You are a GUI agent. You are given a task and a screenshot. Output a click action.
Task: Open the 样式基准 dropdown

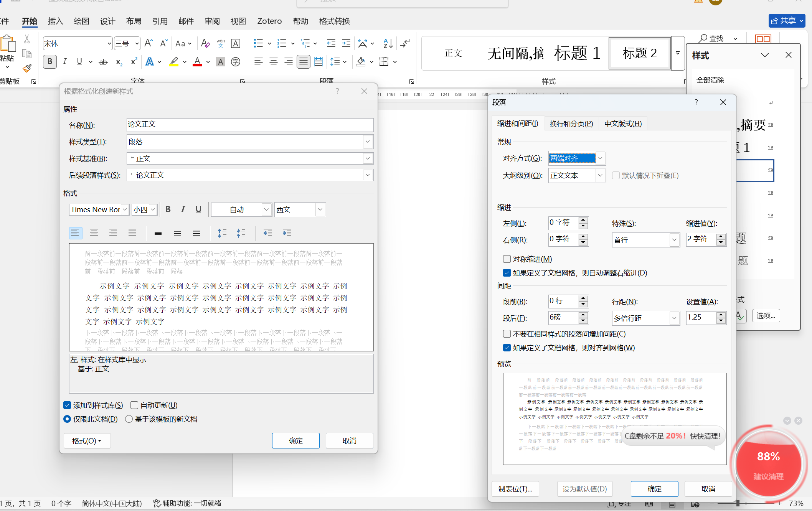pyautogui.click(x=367, y=158)
